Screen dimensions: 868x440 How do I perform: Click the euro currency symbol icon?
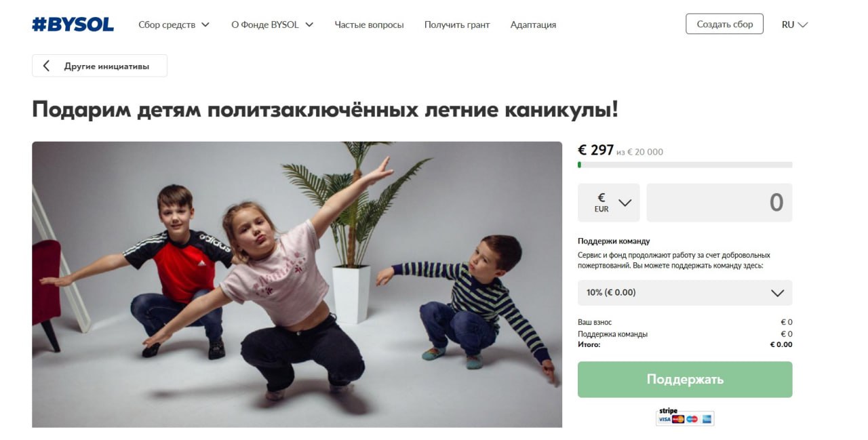(601, 197)
